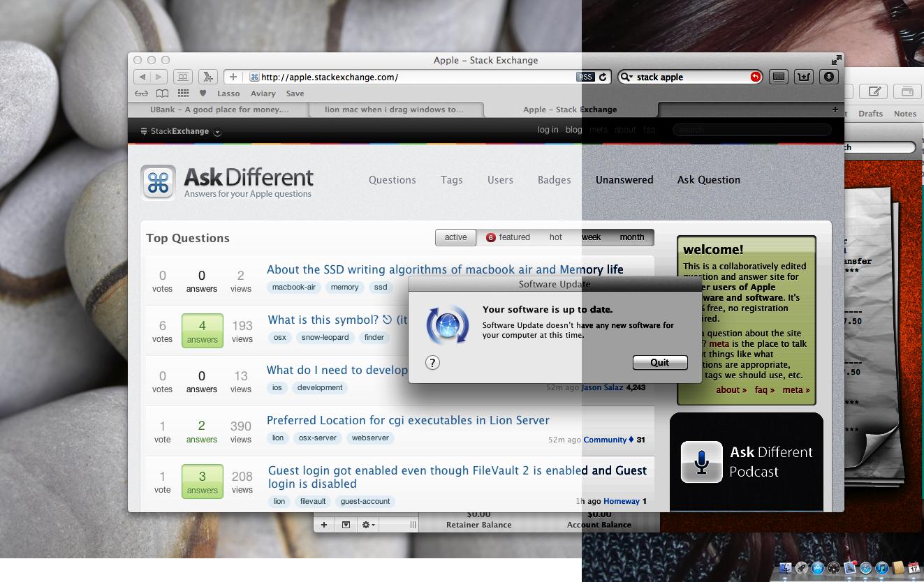Open Finder from the Dock
This screenshot has width=924, height=582.
(x=785, y=568)
